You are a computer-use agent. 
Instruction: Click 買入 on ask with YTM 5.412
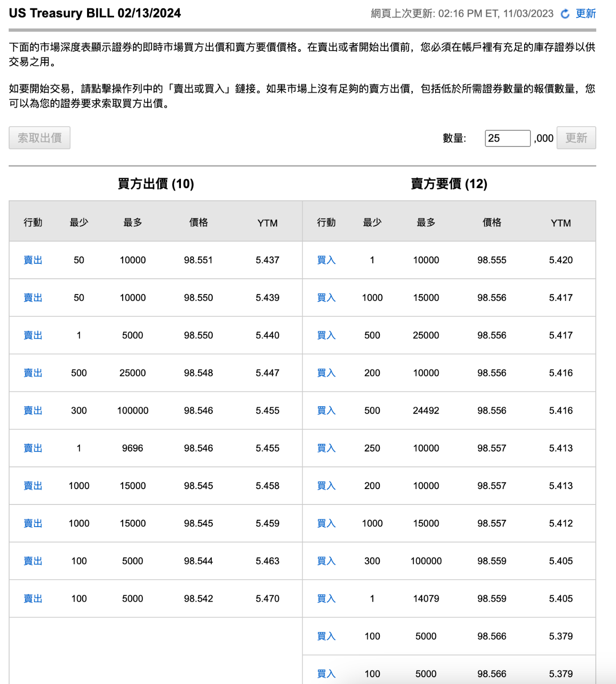(326, 523)
